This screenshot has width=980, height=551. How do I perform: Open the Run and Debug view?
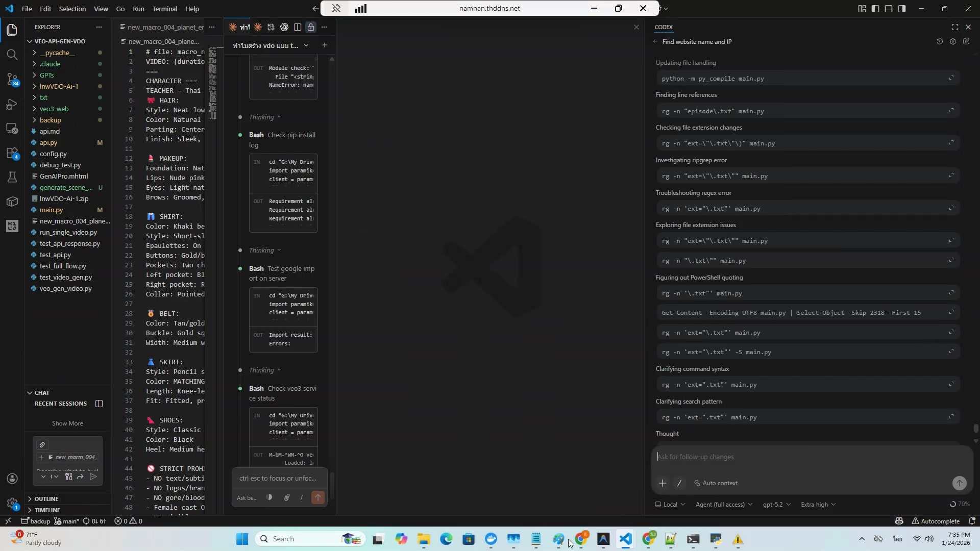(12, 104)
